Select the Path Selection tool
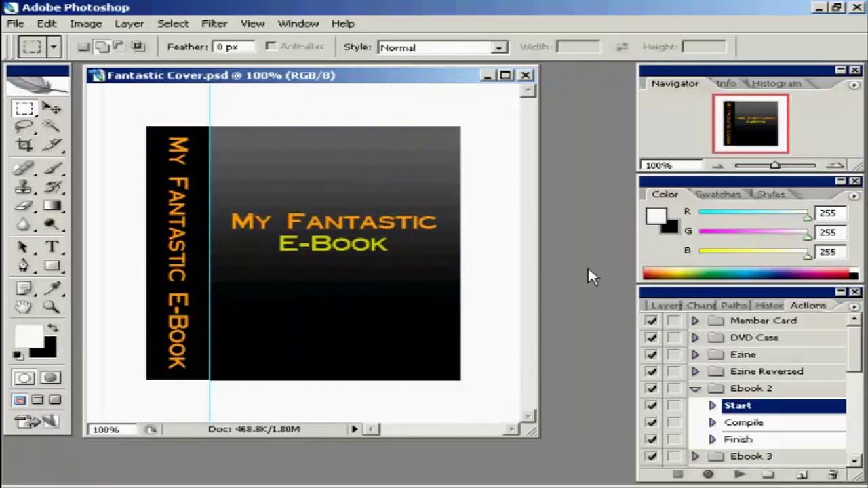Image resolution: width=868 pixels, height=488 pixels. 24,247
